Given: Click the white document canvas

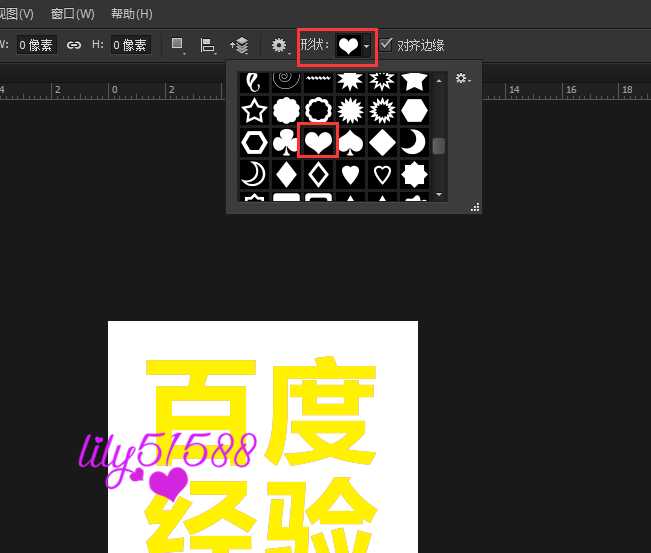Looking at the screenshot, I should (x=263, y=437).
